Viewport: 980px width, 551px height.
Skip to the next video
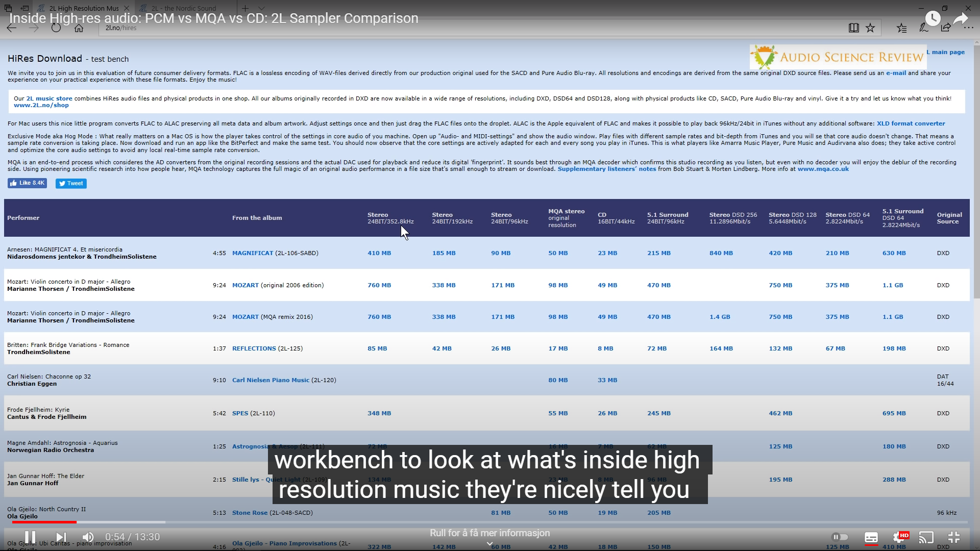(x=61, y=537)
